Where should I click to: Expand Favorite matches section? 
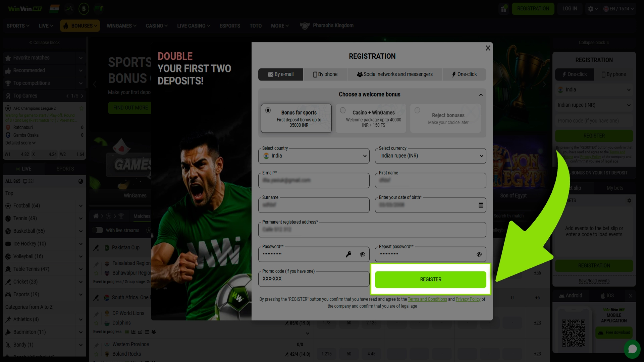coord(80,58)
